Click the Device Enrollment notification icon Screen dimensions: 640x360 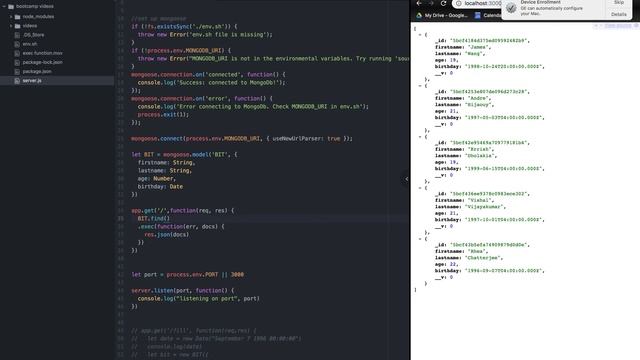coord(511,8)
